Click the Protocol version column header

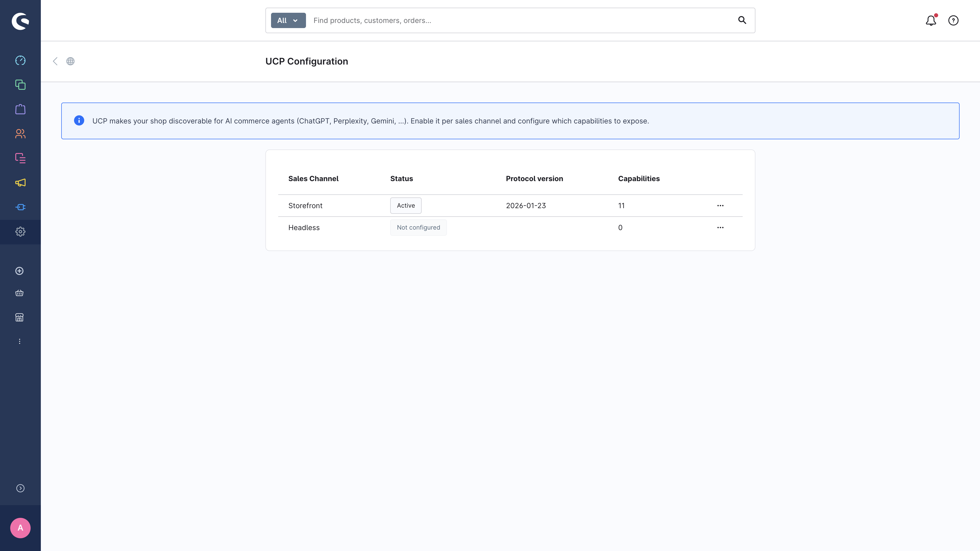[x=534, y=179]
